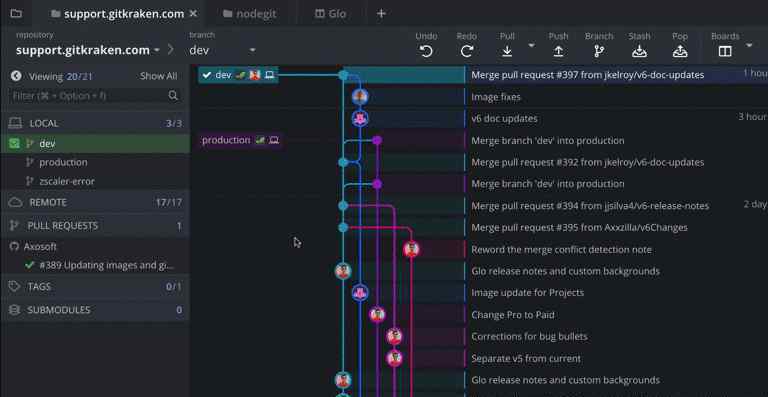Expand the SUBMODULES section

tap(96, 310)
